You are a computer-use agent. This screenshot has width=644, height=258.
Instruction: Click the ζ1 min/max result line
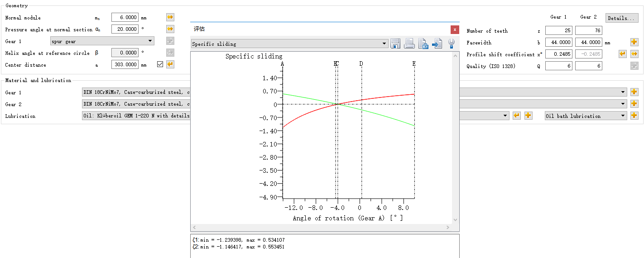(238, 240)
